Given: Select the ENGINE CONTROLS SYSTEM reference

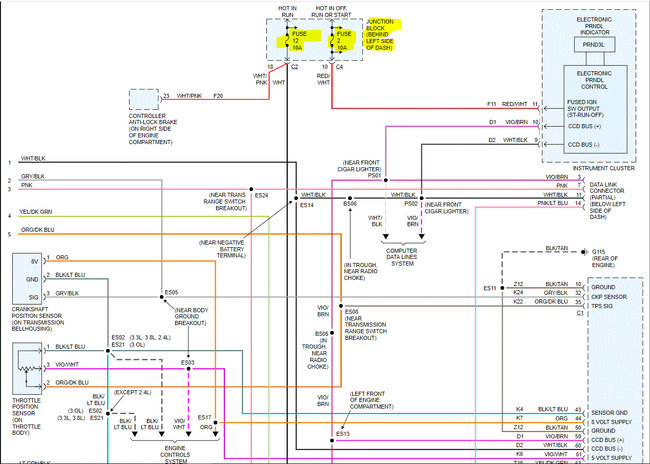Looking at the screenshot, I should 175,454.
